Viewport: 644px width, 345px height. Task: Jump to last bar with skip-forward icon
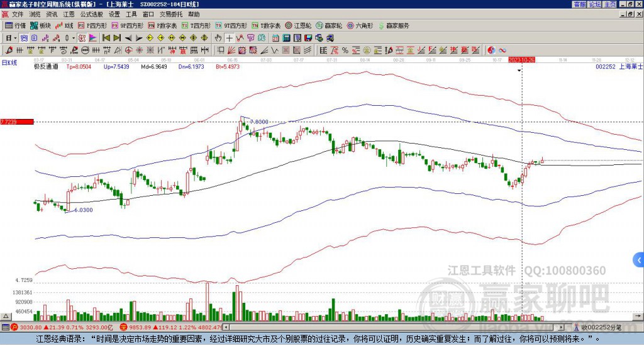click(x=117, y=38)
